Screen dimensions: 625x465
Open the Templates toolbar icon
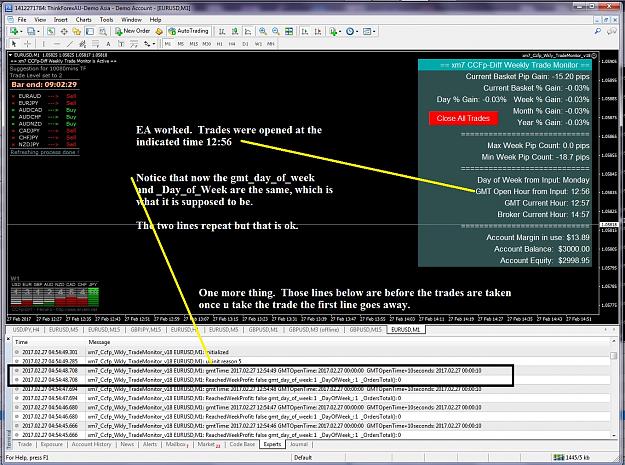(x=367, y=31)
